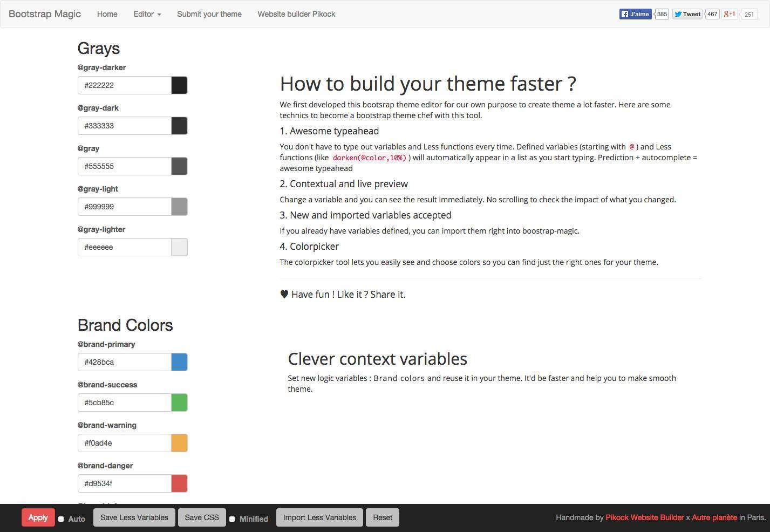Toggle the Auto checkbox
Screen dimensions: 770x532
click(61, 519)
